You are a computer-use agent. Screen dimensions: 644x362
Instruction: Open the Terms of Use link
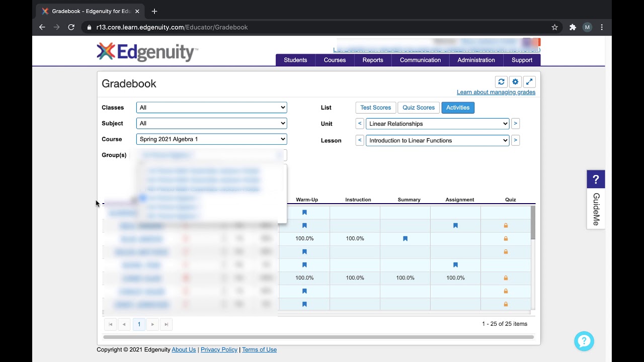pyautogui.click(x=259, y=349)
